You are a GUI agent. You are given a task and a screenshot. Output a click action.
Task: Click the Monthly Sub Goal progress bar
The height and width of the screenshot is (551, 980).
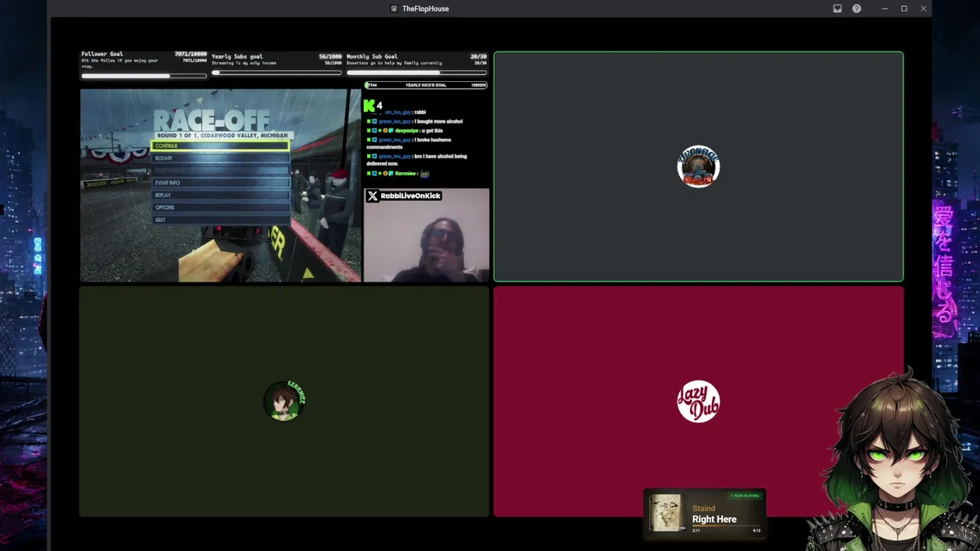pos(416,73)
